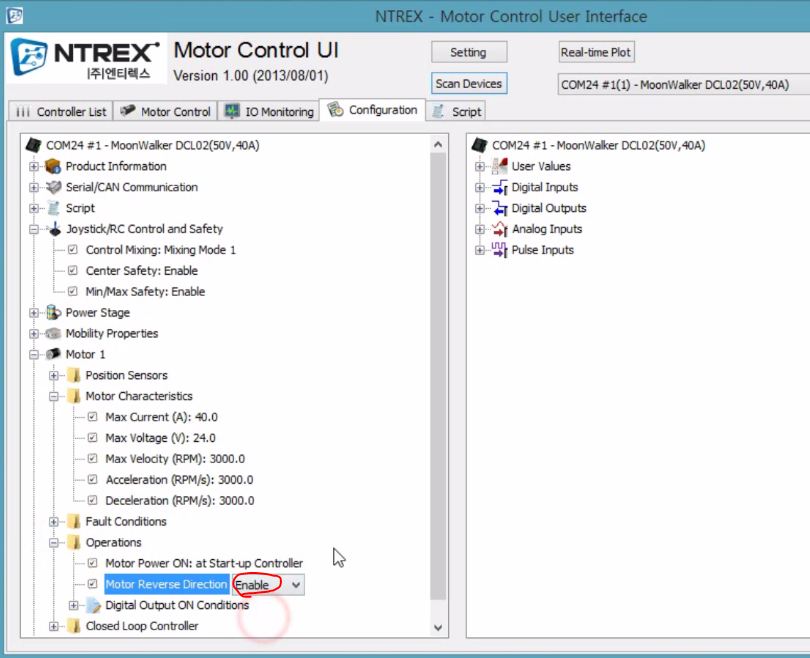Click the Motor Characteristics folder icon

click(73, 396)
